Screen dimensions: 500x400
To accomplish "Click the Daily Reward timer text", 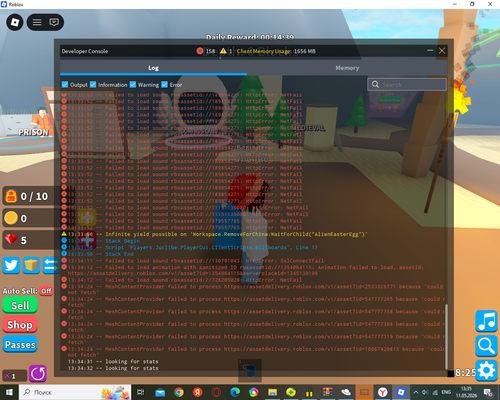I will pyautogui.click(x=250, y=37).
